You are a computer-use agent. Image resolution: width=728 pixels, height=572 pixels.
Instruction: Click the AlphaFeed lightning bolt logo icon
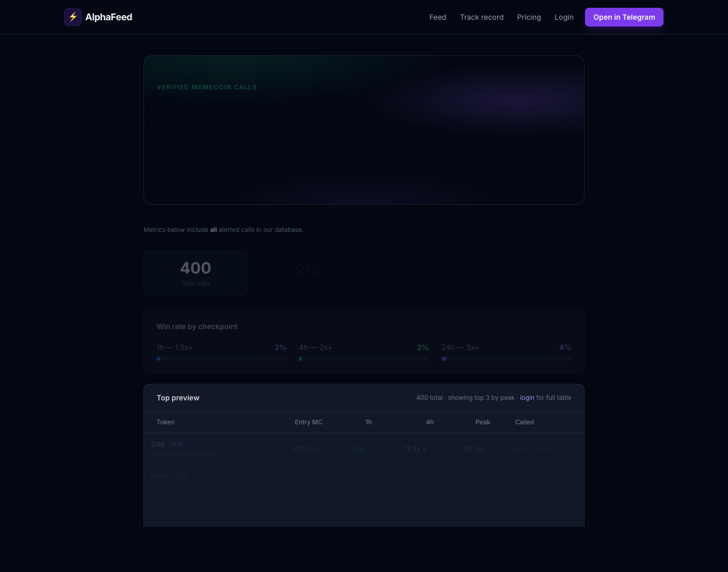tap(73, 17)
